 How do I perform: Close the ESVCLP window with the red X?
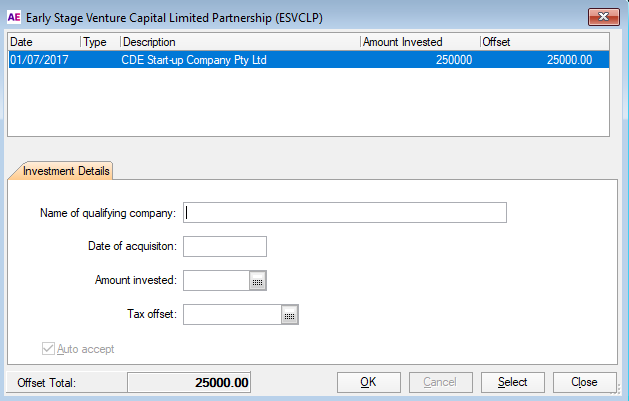(601, 17)
